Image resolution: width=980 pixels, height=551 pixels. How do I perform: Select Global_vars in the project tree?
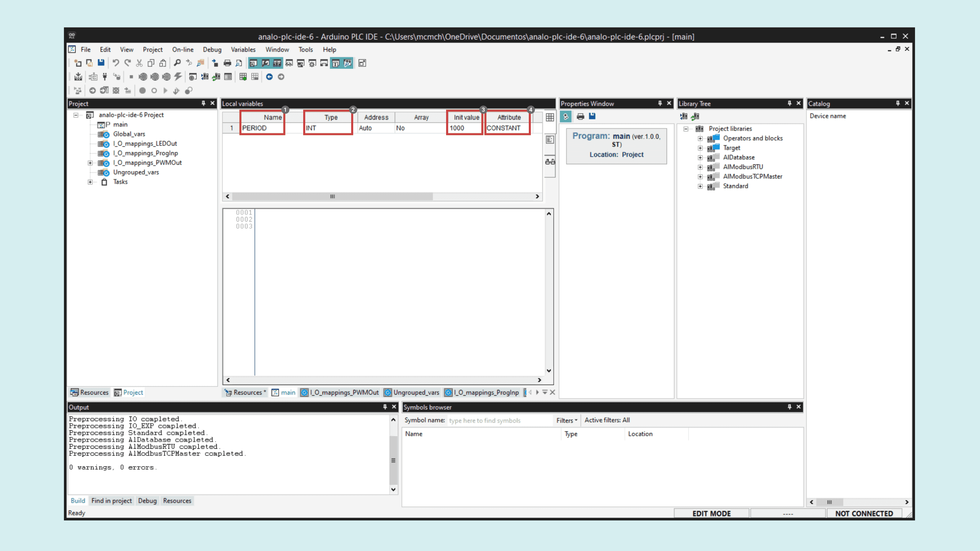(x=129, y=134)
